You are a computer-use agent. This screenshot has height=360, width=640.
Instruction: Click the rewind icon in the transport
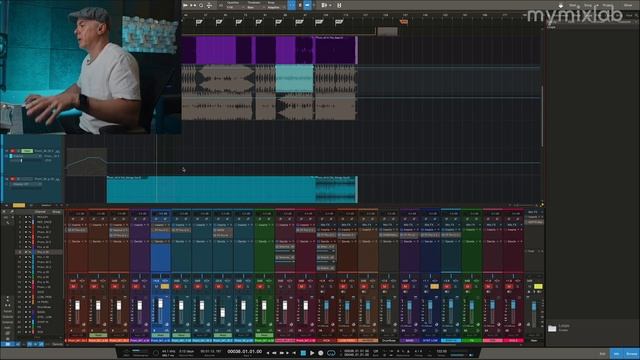click(x=274, y=353)
